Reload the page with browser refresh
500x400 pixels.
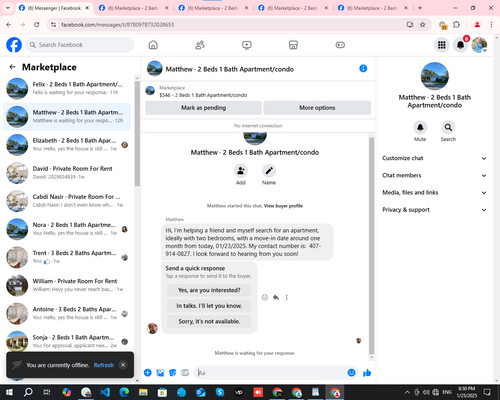click(37, 24)
